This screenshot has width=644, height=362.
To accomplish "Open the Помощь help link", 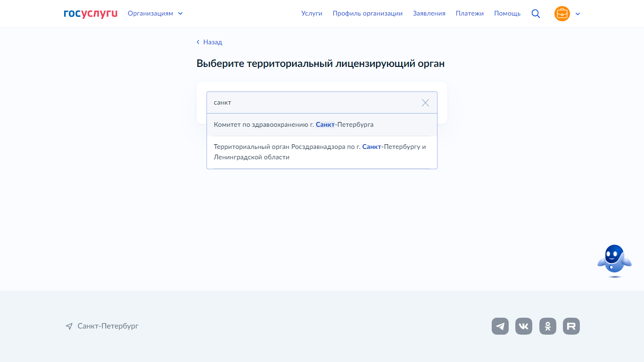I will 507,13.
